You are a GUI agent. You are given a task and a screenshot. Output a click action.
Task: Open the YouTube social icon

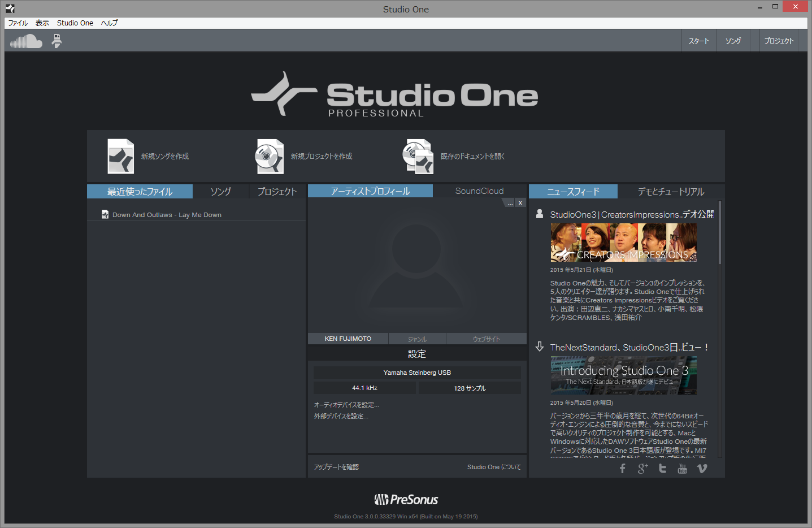coord(683,469)
